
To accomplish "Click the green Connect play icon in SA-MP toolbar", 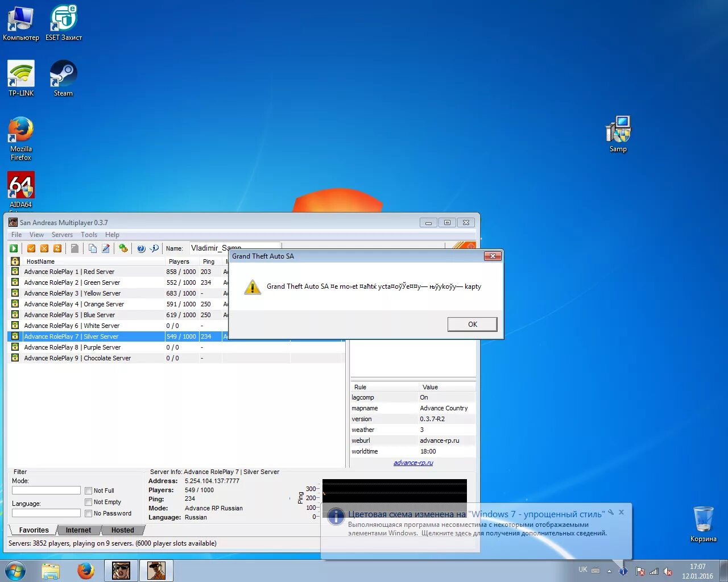I will pos(14,248).
